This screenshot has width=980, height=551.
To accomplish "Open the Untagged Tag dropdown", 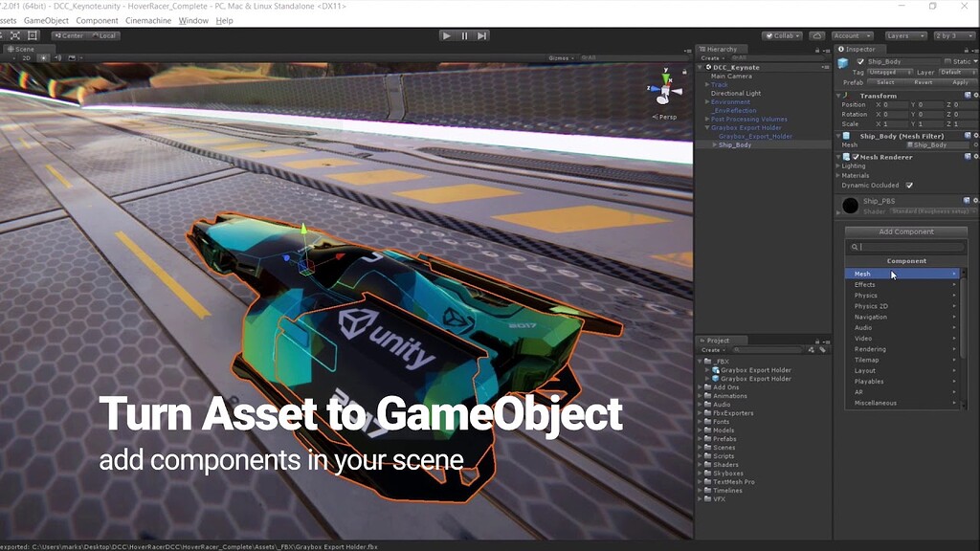I will (889, 73).
